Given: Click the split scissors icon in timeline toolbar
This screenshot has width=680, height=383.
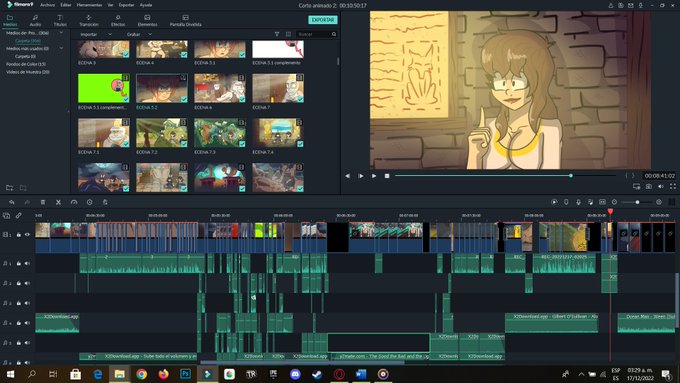Looking at the screenshot, I should pyautogui.click(x=58, y=202).
